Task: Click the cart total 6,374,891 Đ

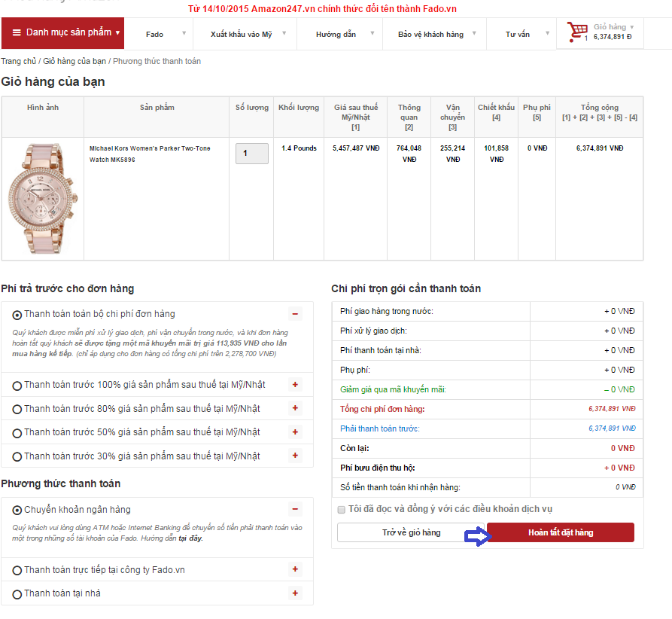Action: (x=613, y=37)
